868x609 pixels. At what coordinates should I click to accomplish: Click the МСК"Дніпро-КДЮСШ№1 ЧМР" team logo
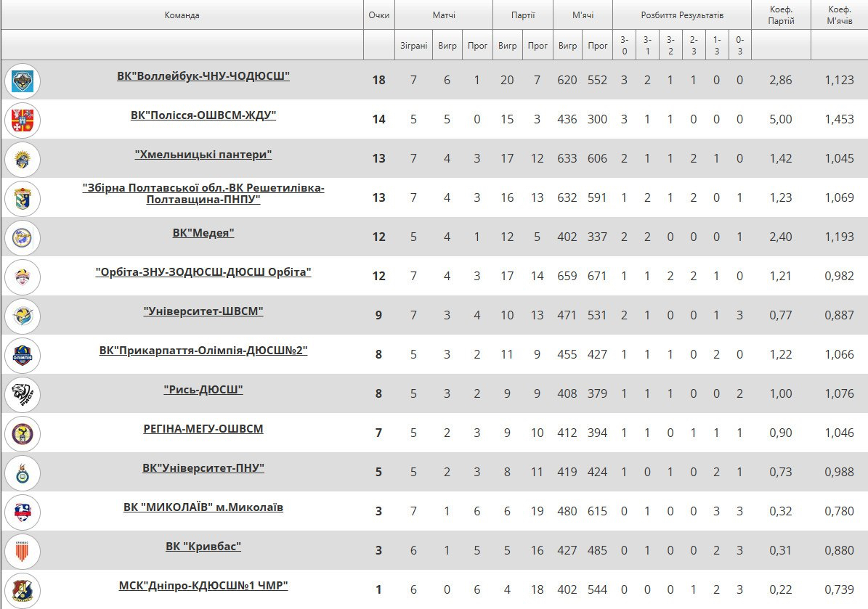click(23, 589)
